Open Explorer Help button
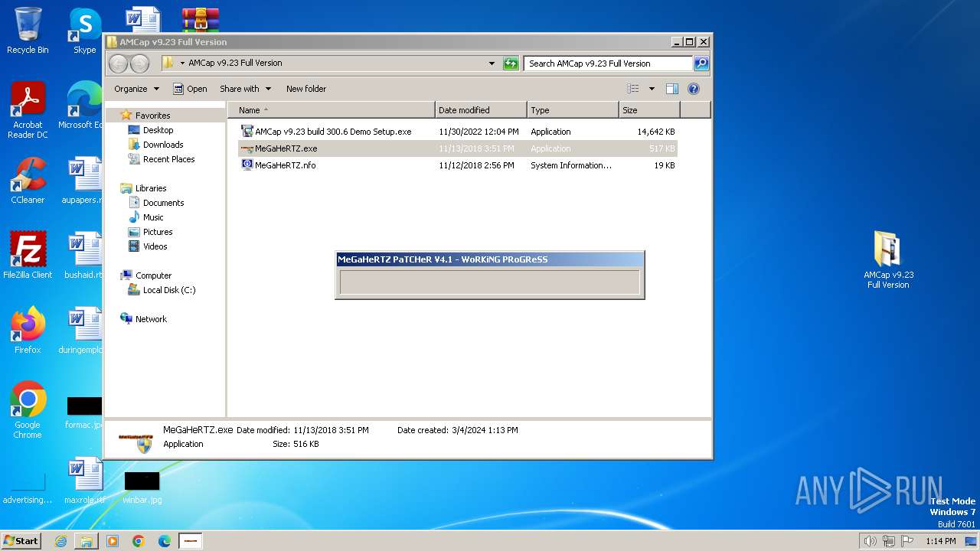 694,89
